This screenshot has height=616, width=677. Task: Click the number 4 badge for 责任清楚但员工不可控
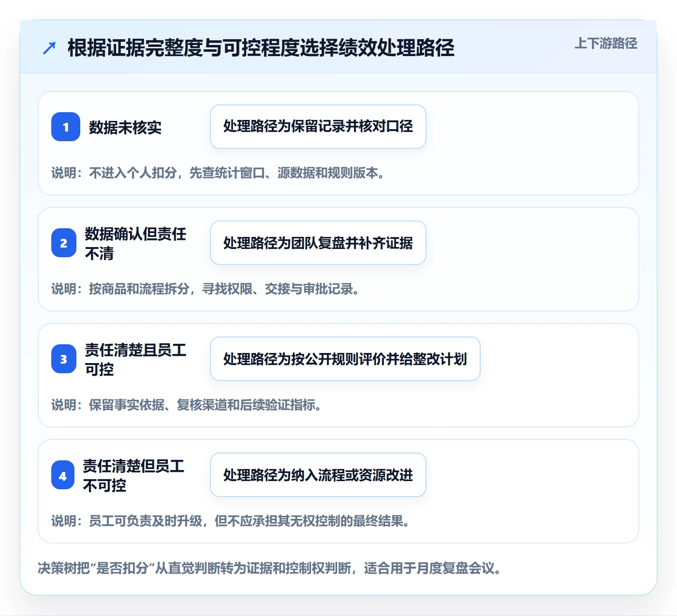click(63, 475)
